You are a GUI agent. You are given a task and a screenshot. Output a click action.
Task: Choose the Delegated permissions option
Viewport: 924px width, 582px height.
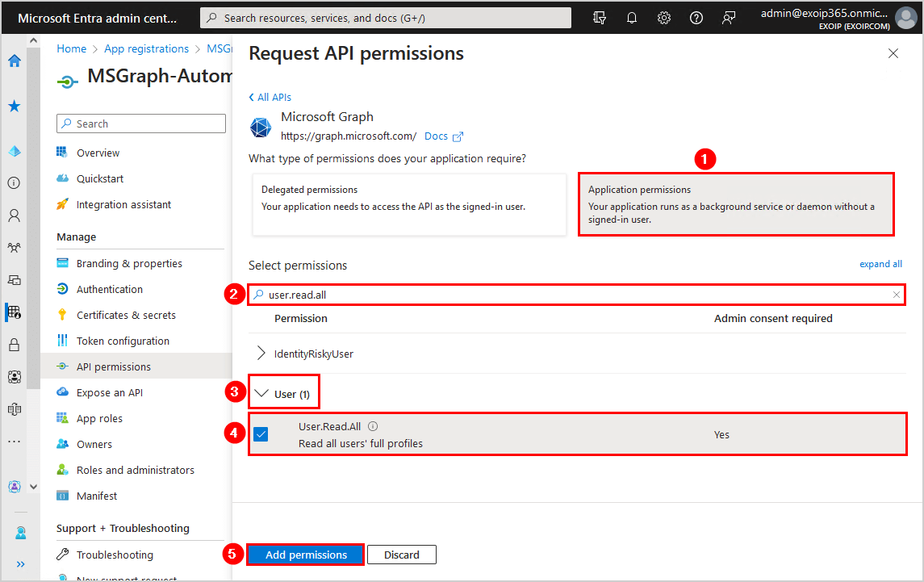(x=409, y=204)
